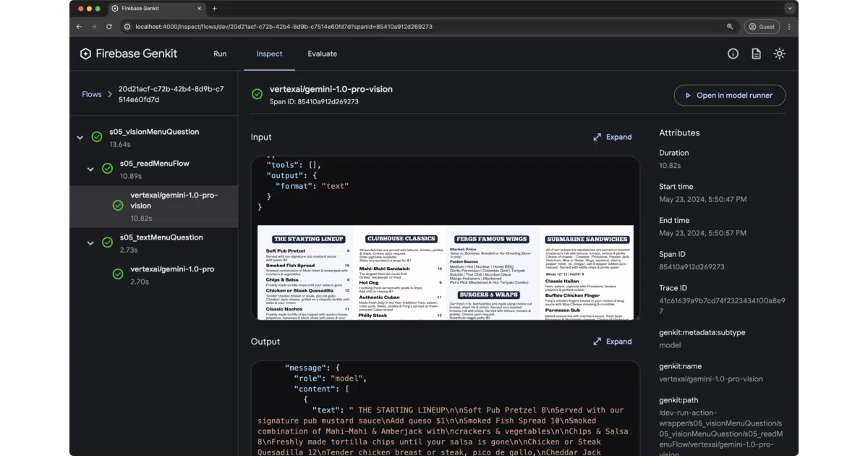Image resolution: width=868 pixels, height=456 pixels.
Task: Click the genkit:name value vertexai/gemini-1.0-pro-vision
Action: [711, 379]
